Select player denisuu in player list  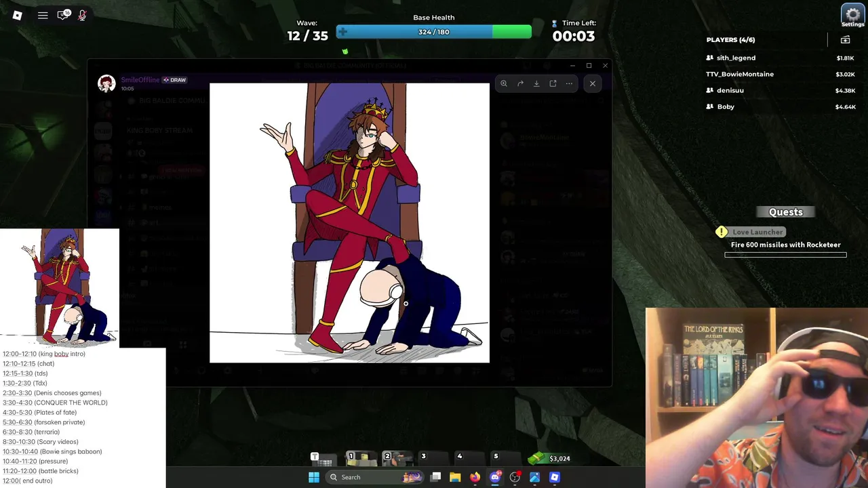(x=730, y=90)
